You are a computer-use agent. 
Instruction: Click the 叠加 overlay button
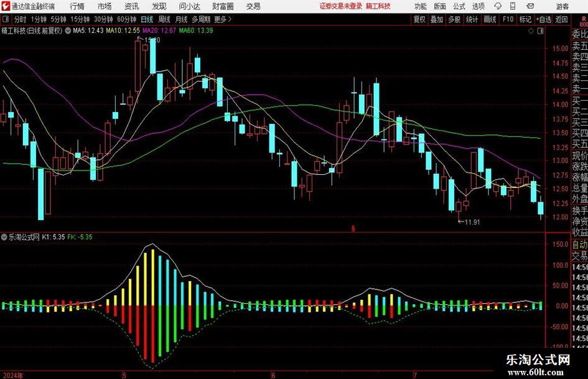pos(437,19)
